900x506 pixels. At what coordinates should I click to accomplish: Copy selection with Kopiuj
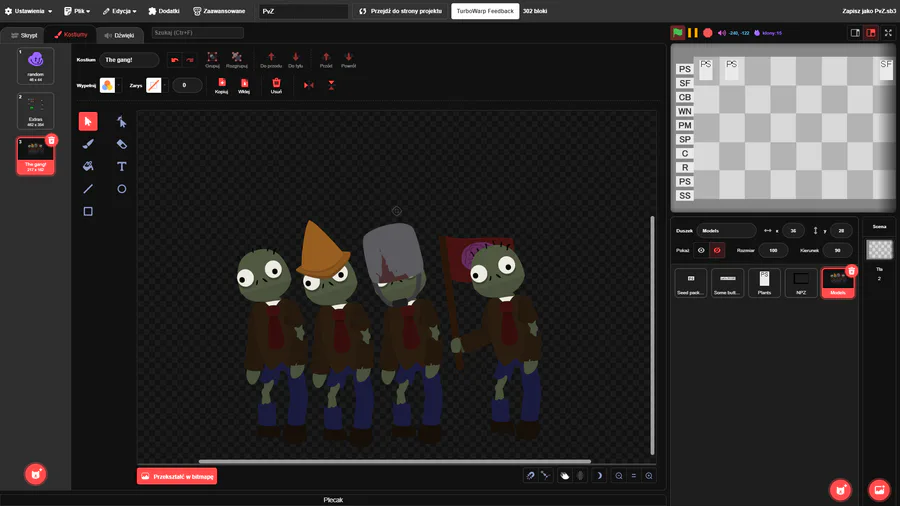click(222, 85)
